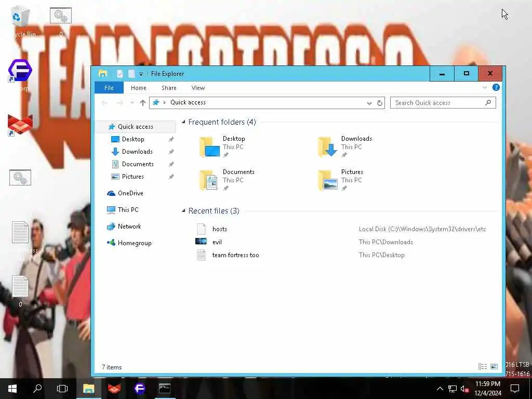Click the evil file thumbnail icon

[x=201, y=242]
